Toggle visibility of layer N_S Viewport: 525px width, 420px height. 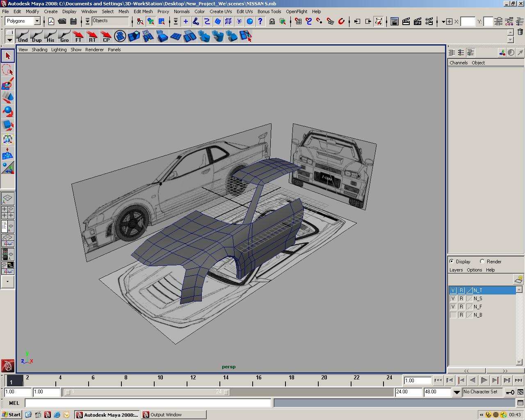point(453,299)
